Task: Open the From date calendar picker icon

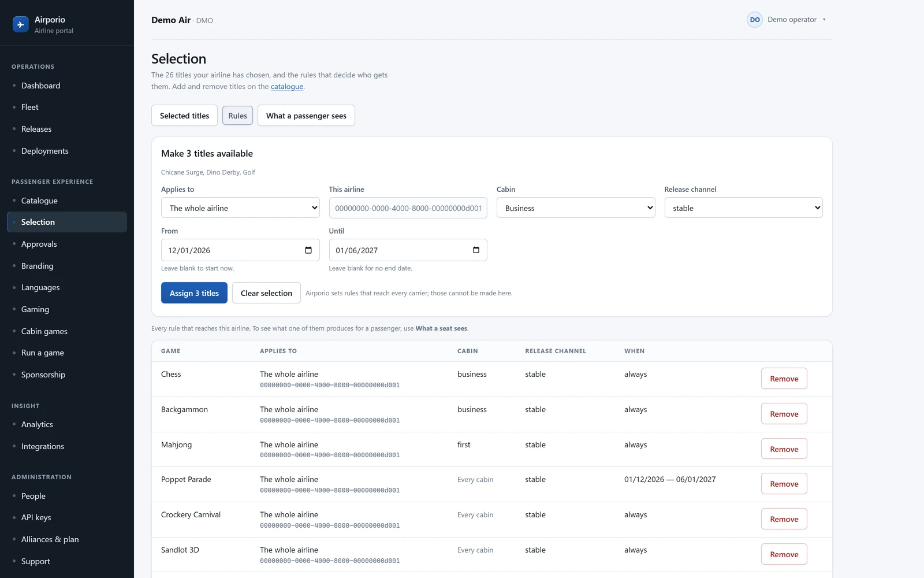Action: click(308, 250)
